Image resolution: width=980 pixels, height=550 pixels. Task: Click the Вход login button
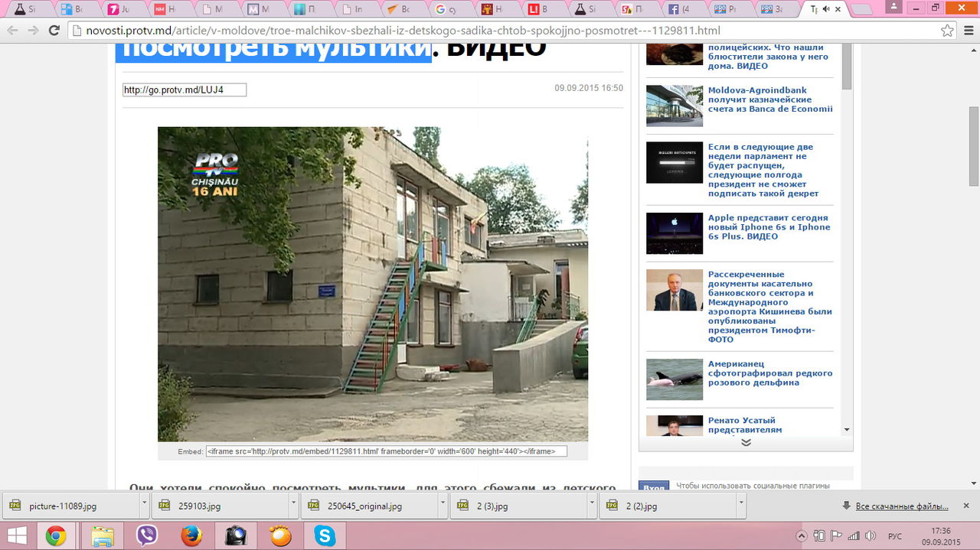click(x=654, y=487)
